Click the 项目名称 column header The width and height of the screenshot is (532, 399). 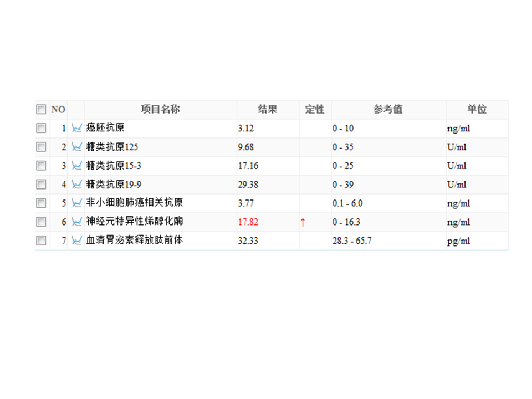click(x=161, y=109)
